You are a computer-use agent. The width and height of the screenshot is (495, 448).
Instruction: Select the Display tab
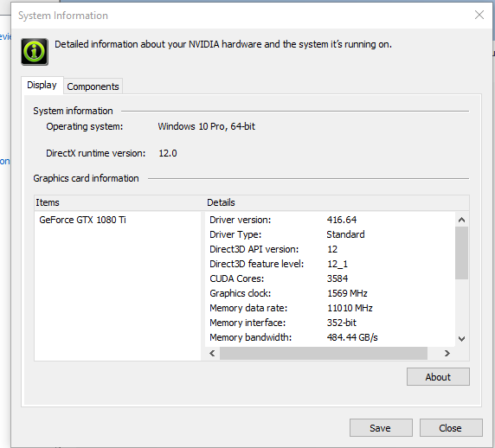tap(42, 85)
